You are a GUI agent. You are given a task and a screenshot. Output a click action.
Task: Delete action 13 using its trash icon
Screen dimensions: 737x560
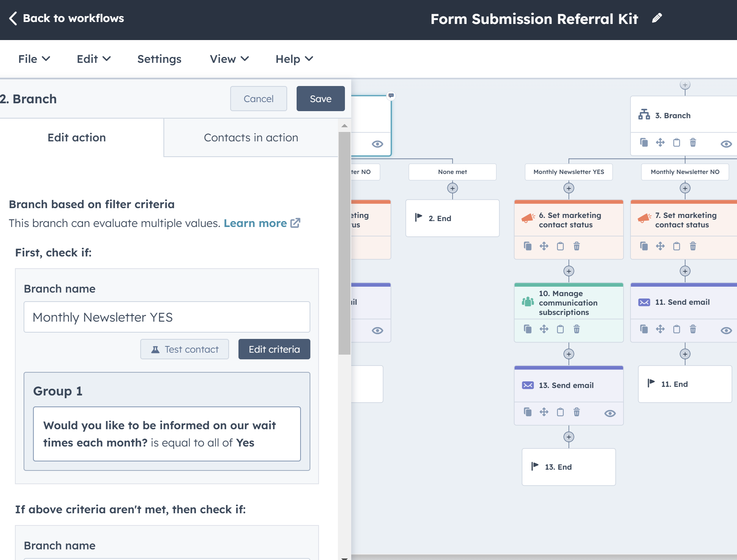tap(577, 412)
